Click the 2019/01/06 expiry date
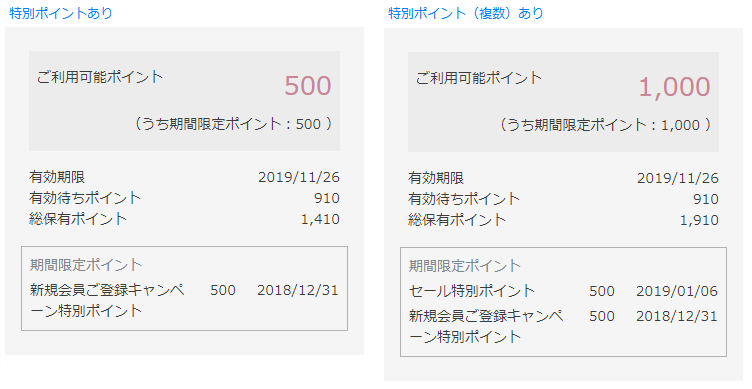752x389 pixels. click(677, 291)
